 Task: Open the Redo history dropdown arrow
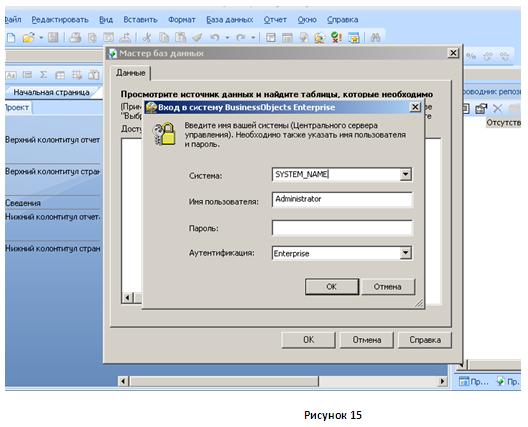[x=253, y=37]
